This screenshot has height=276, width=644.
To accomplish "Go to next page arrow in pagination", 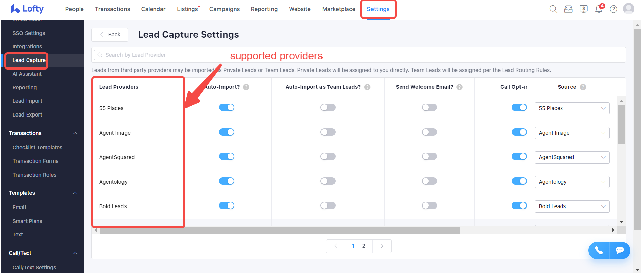I will pos(382,246).
